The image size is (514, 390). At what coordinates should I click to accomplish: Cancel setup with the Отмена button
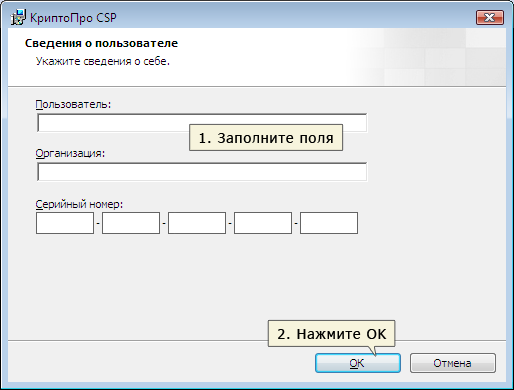453,363
